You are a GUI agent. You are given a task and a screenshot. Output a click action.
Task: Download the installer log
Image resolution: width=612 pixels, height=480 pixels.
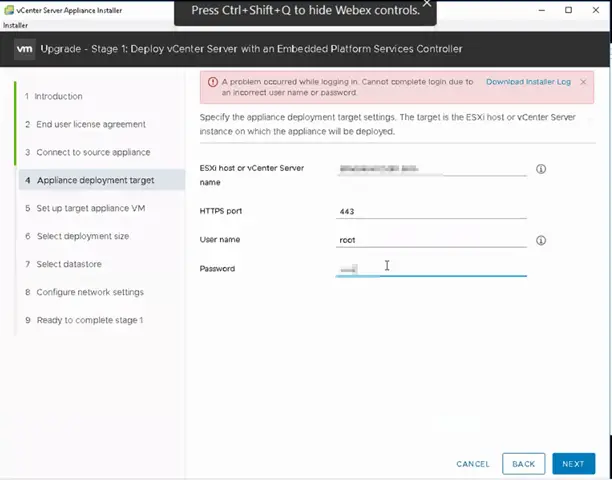[528, 82]
